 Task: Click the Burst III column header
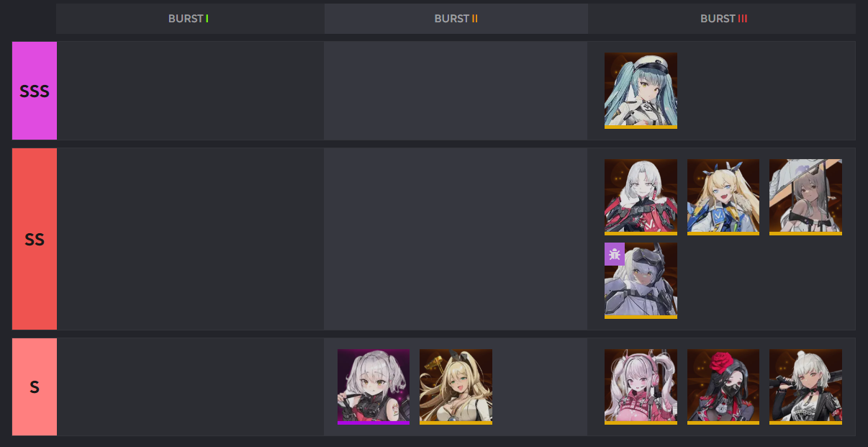click(722, 19)
